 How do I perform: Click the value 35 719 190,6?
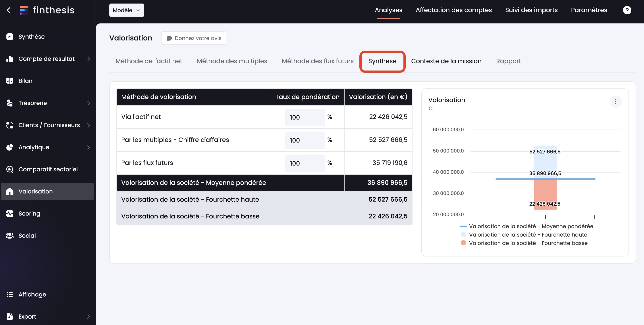(390, 163)
